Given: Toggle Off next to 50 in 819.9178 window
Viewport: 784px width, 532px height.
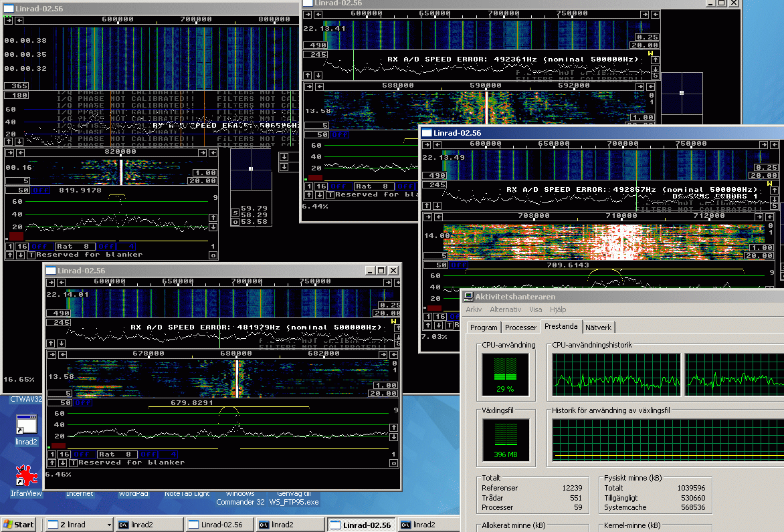Looking at the screenshot, I should (41, 190).
